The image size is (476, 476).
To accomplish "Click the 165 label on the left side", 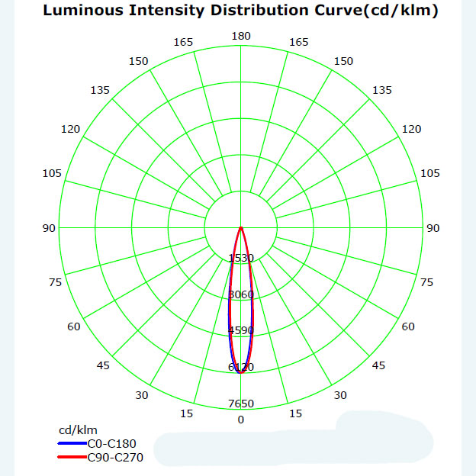I will 183,42.
